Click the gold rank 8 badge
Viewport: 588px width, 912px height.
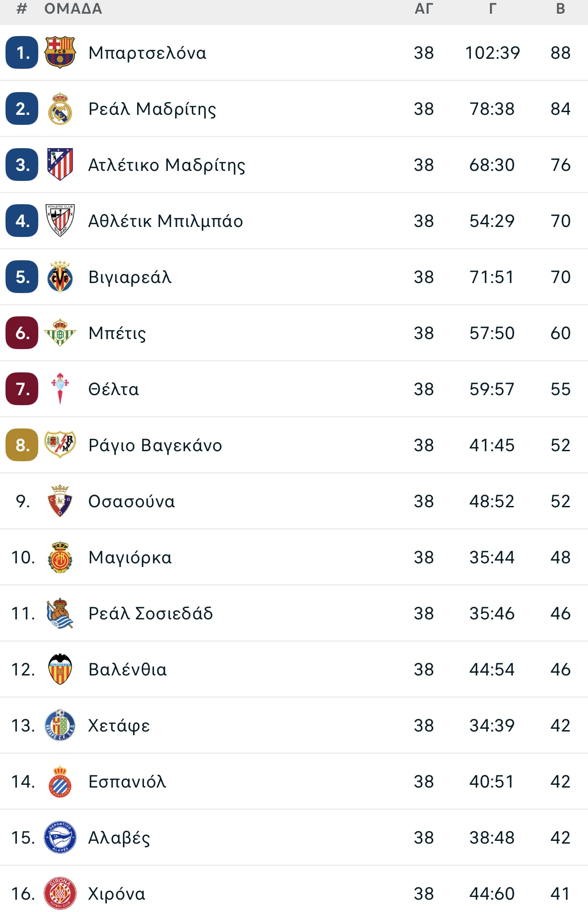click(x=22, y=445)
